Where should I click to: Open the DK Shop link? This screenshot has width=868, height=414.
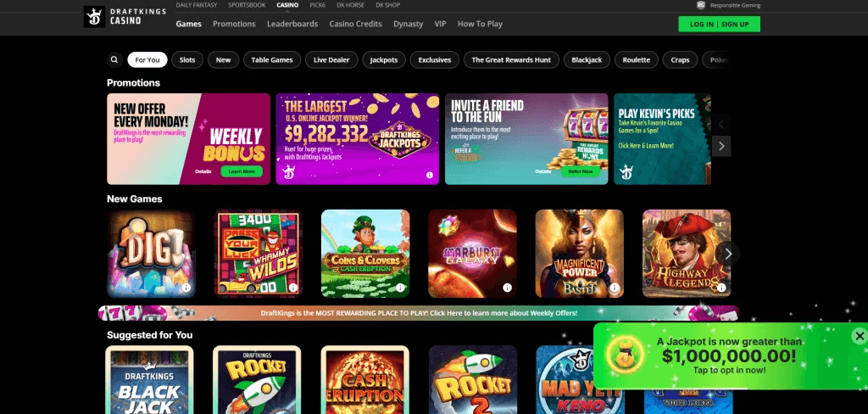tap(387, 5)
